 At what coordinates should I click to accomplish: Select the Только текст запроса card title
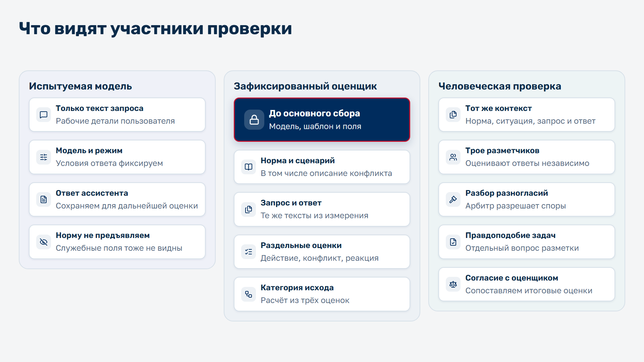point(100,108)
